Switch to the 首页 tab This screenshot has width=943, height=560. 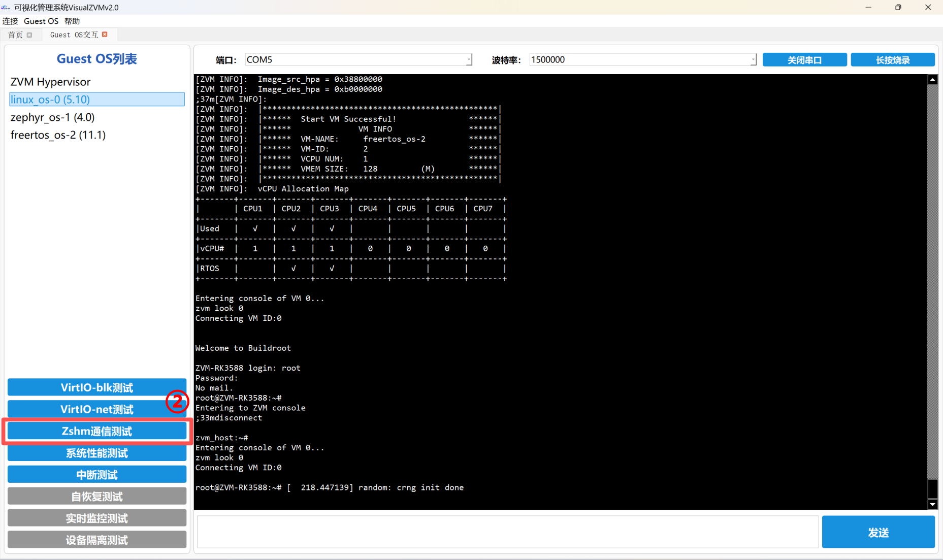pyautogui.click(x=15, y=35)
